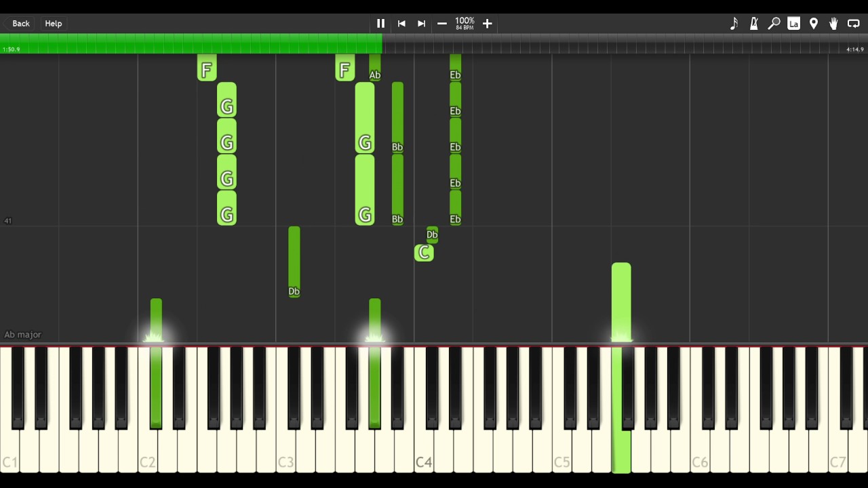Click the unplayed gray part of the timeline
Viewport: 868px width, 488px height.
click(x=625, y=43)
